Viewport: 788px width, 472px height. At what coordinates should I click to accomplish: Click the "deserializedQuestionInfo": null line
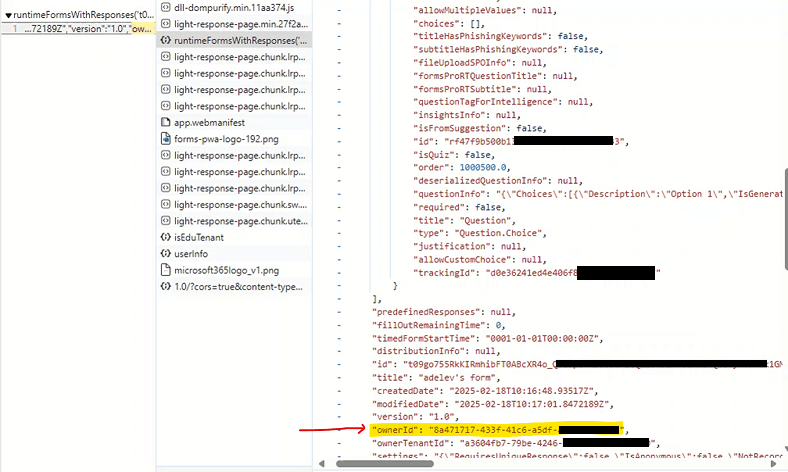click(498, 180)
